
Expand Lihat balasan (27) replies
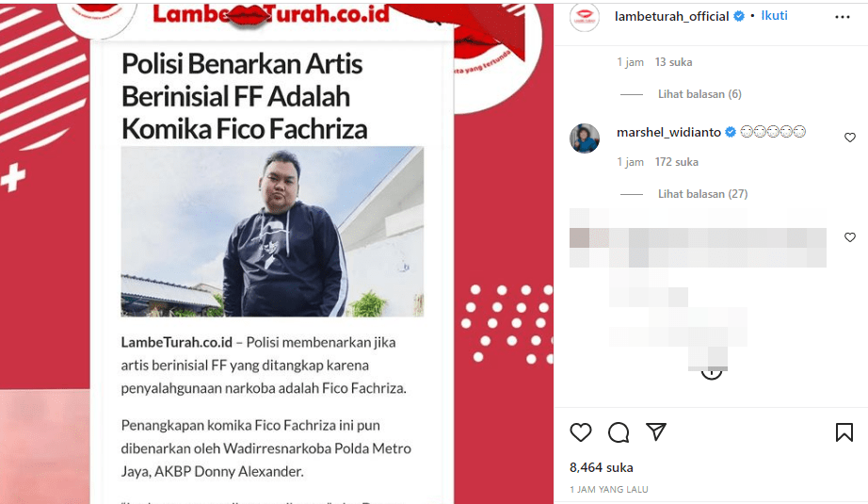click(x=702, y=194)
